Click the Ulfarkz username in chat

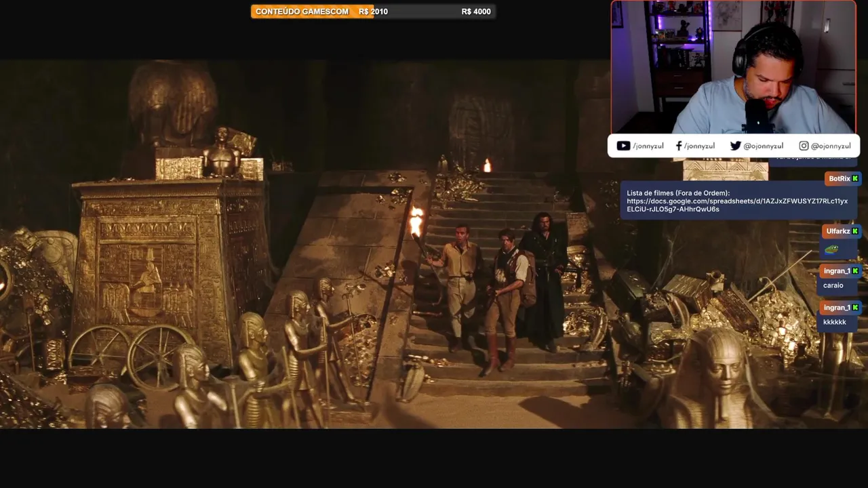tap(838, 231)
